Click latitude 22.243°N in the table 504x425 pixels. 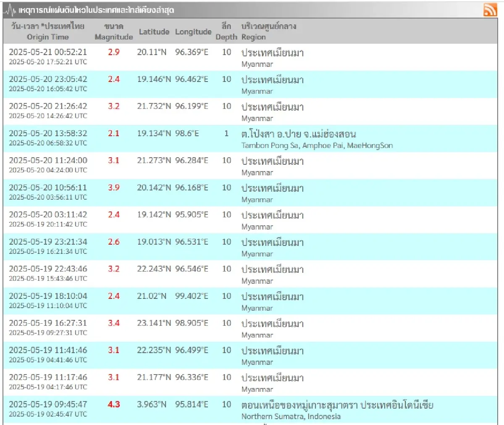(x=154, y=269)
